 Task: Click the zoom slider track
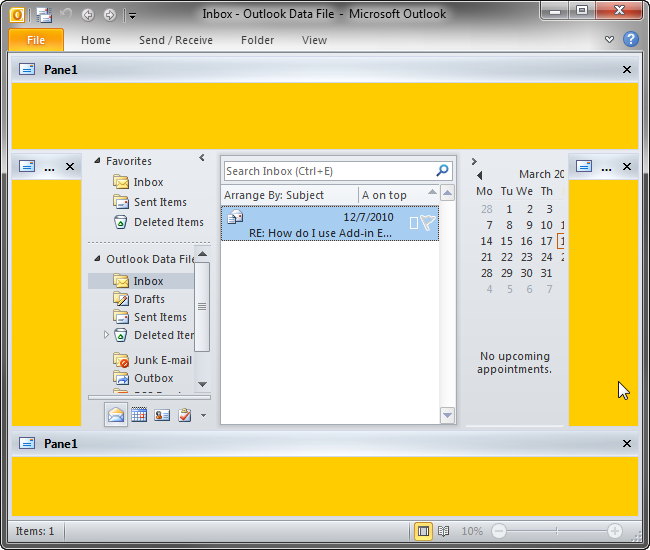[557, 531]
